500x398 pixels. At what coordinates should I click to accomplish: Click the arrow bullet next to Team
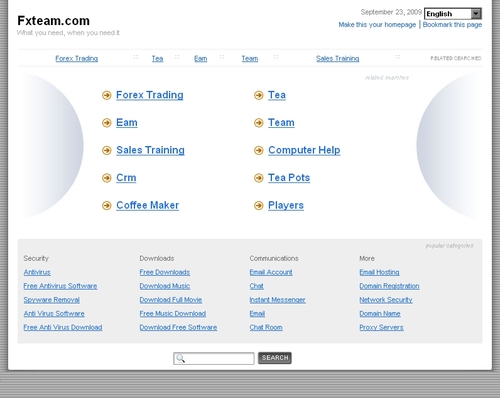259,123
